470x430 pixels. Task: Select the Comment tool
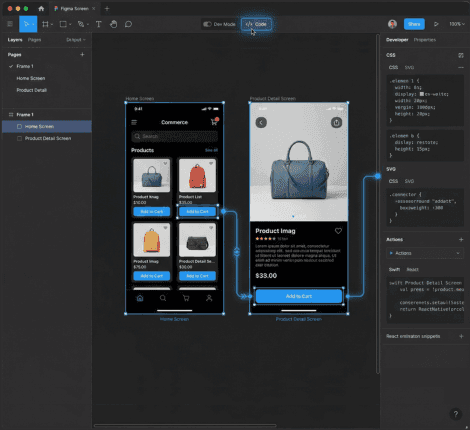coord(128,24)
